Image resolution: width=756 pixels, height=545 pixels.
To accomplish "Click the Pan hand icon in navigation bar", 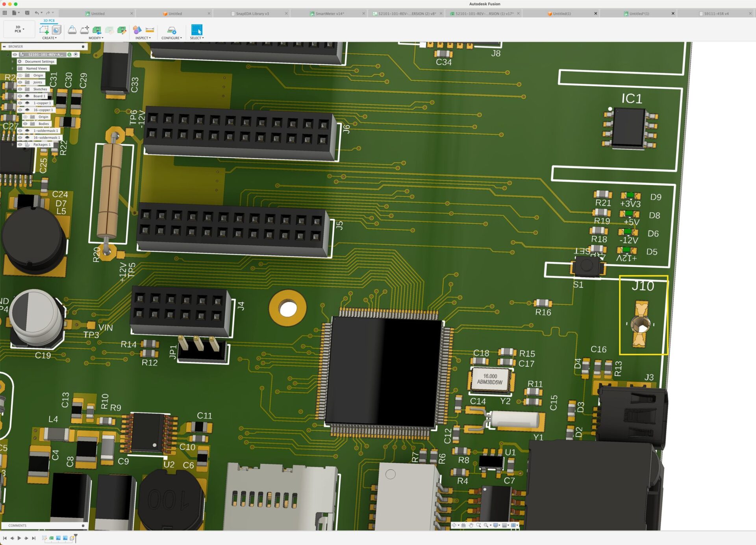I will tap(471, 525).
